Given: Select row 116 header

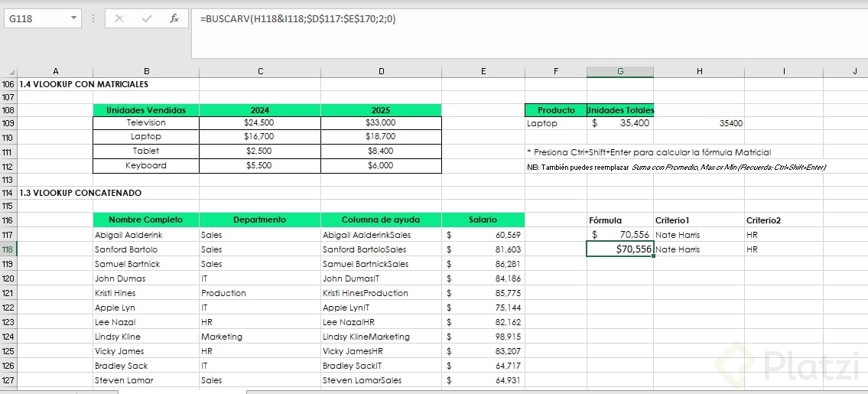Looking at the screenshot, I should point(8,220).
